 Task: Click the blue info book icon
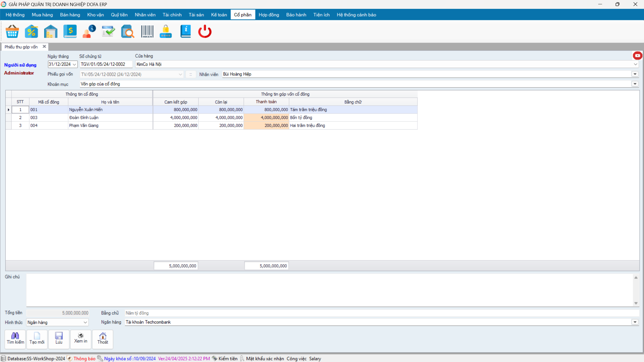[x=186, y=31]
